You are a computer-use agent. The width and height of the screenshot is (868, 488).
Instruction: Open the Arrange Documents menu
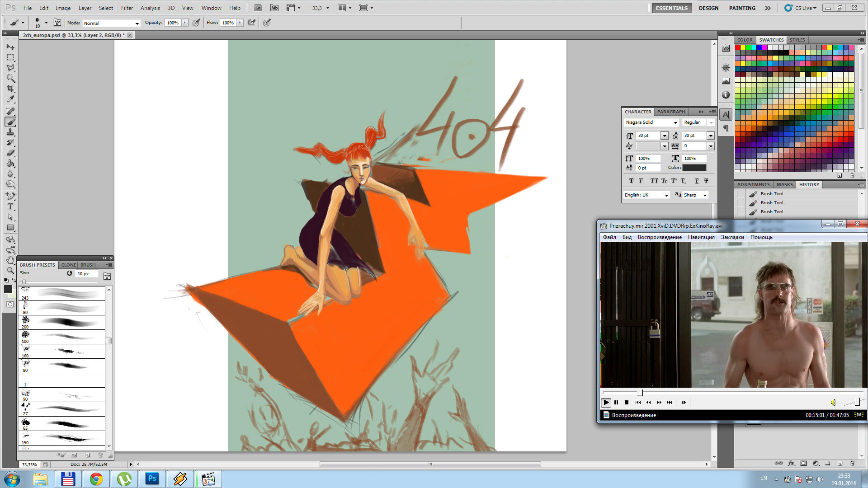point(344,8)
